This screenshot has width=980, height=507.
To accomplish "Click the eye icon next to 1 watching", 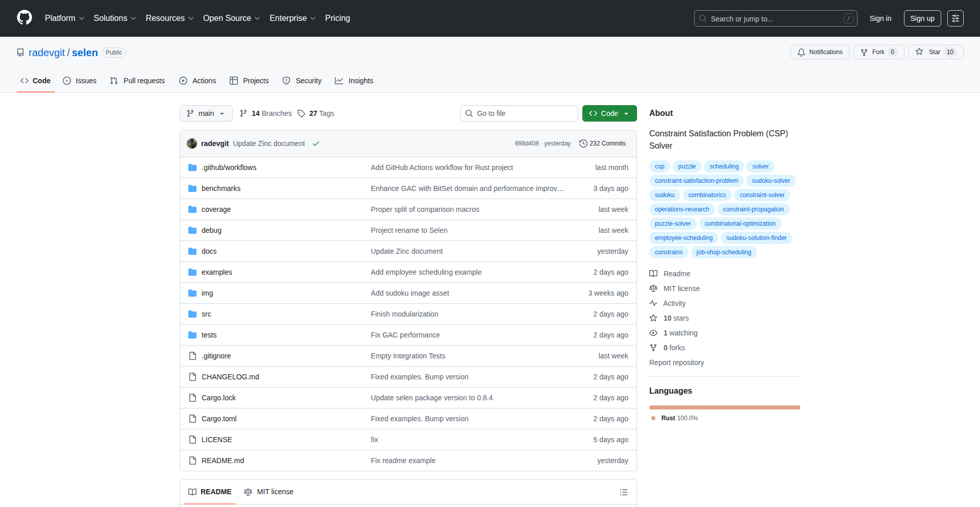I will pos(653,333).
